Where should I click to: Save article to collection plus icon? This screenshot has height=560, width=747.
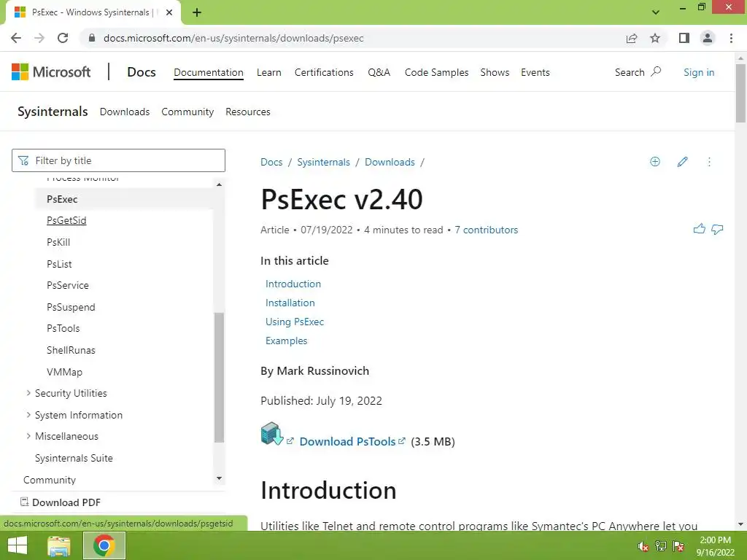[x=655, y=162]
